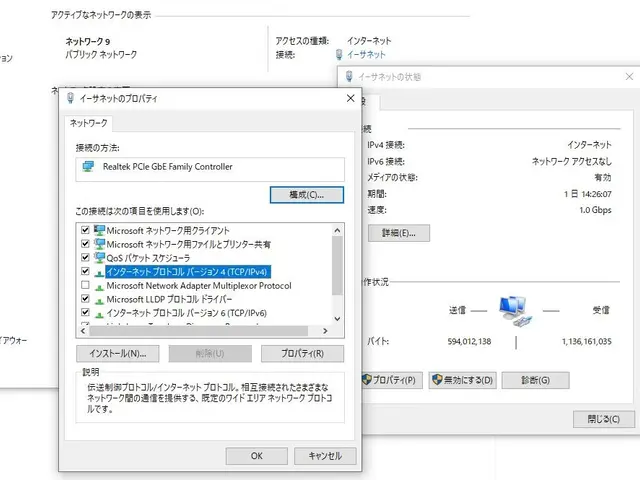Select Microsoft Network Adapter Multiplexor Protocol row
This screenshot has width=640, height=480.
(x=199, y=286)
